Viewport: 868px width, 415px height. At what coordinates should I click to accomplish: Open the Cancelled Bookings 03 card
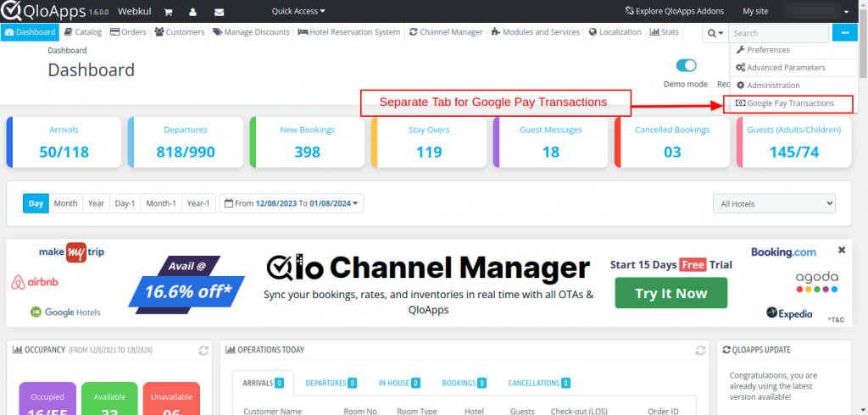click(672, 142)
